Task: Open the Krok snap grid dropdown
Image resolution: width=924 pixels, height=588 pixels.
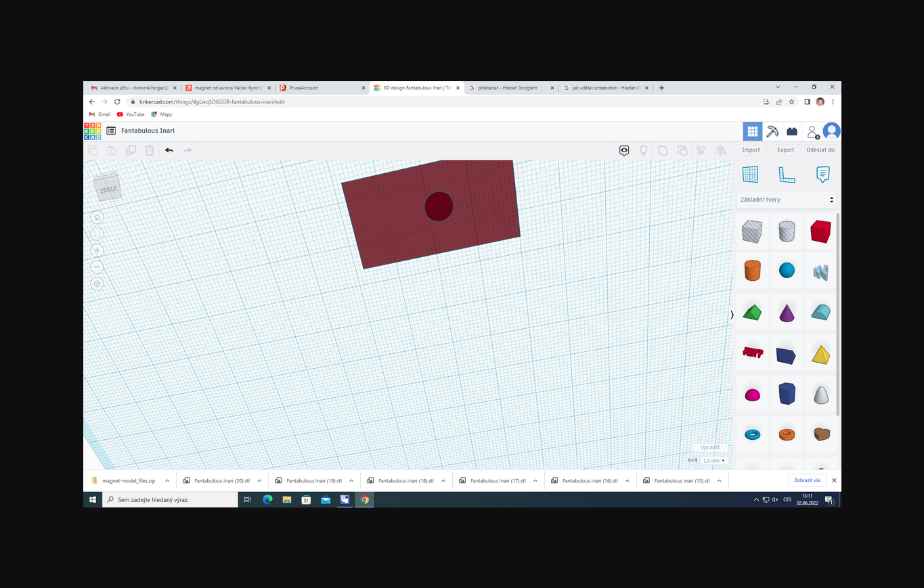Action: tap(713, 460)
